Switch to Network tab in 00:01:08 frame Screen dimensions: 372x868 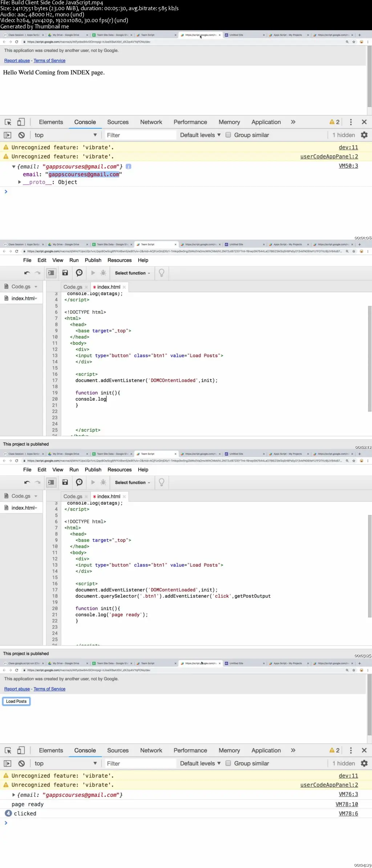click(x=151, y=122)
